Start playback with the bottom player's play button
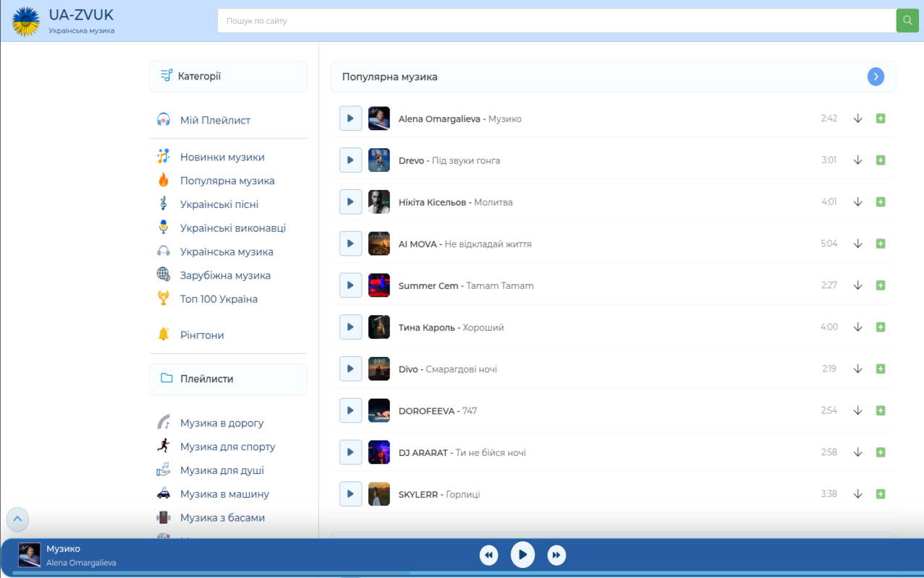 (523, 555)
